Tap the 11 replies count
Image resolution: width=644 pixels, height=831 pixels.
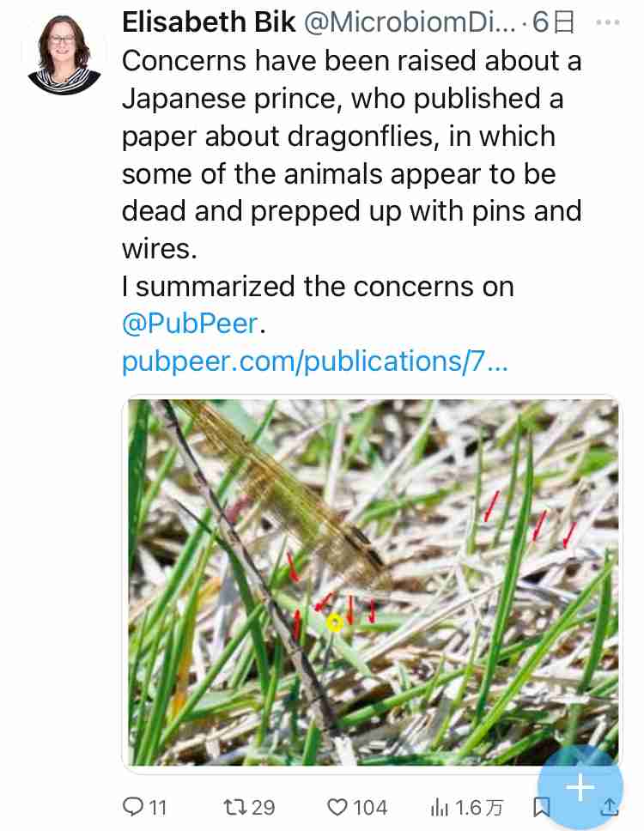[x=158, y=807]
